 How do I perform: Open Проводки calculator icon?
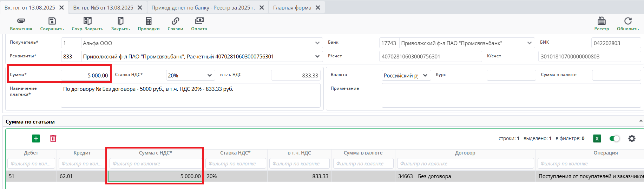[149, 21]
